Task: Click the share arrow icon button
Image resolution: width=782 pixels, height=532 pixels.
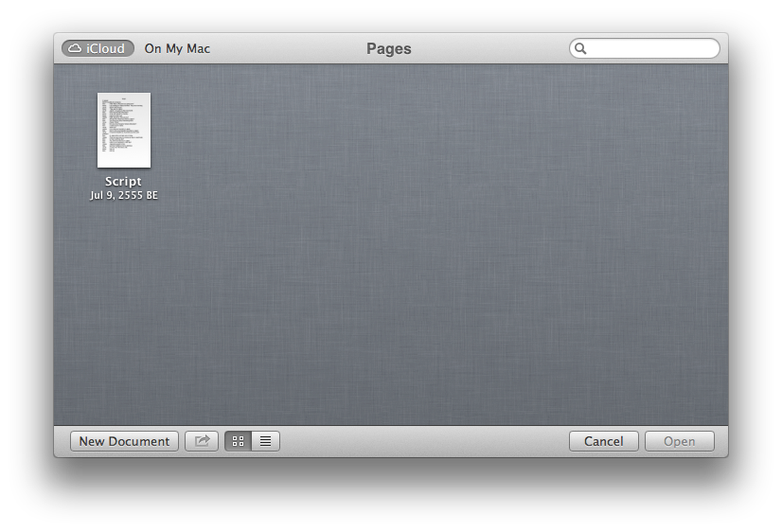Action: pyautogui.click(x=201, y=441)
